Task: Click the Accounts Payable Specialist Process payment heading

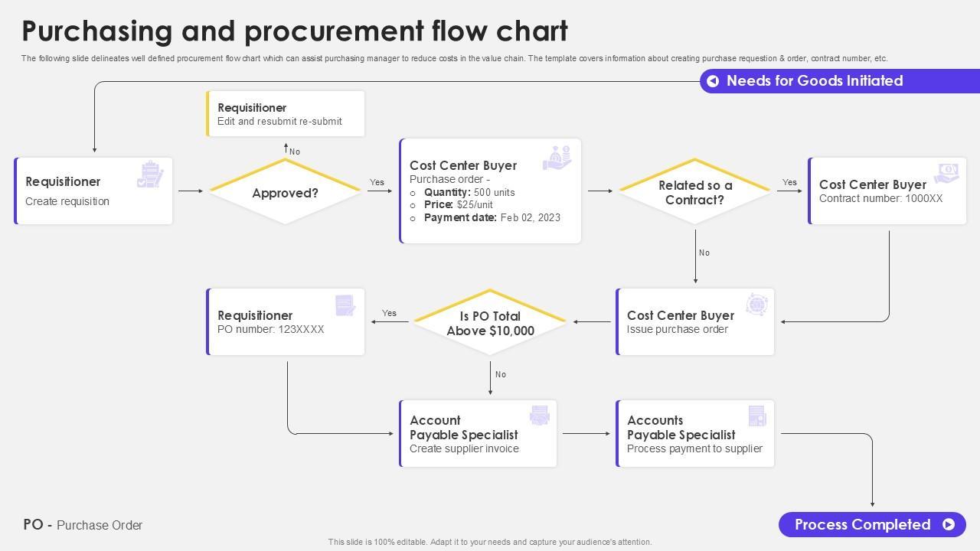Action: coord(681,427)
